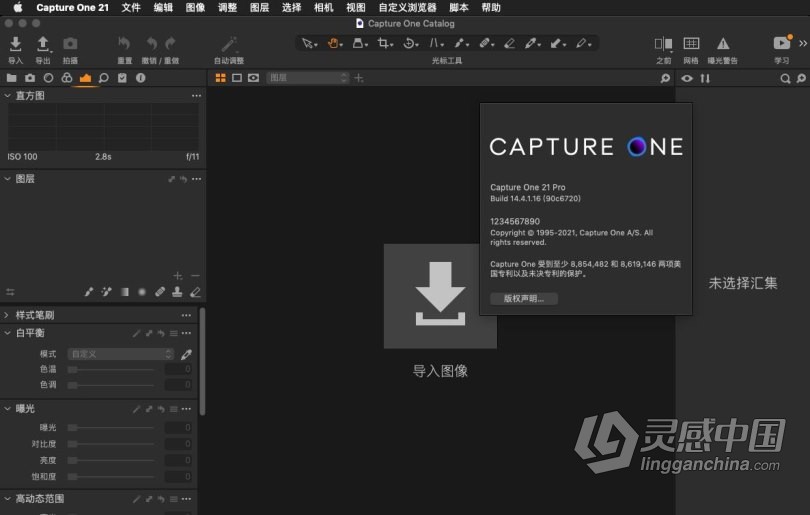
Task: Pick white balance with eyedropper icon
Action: click(186, 354)
